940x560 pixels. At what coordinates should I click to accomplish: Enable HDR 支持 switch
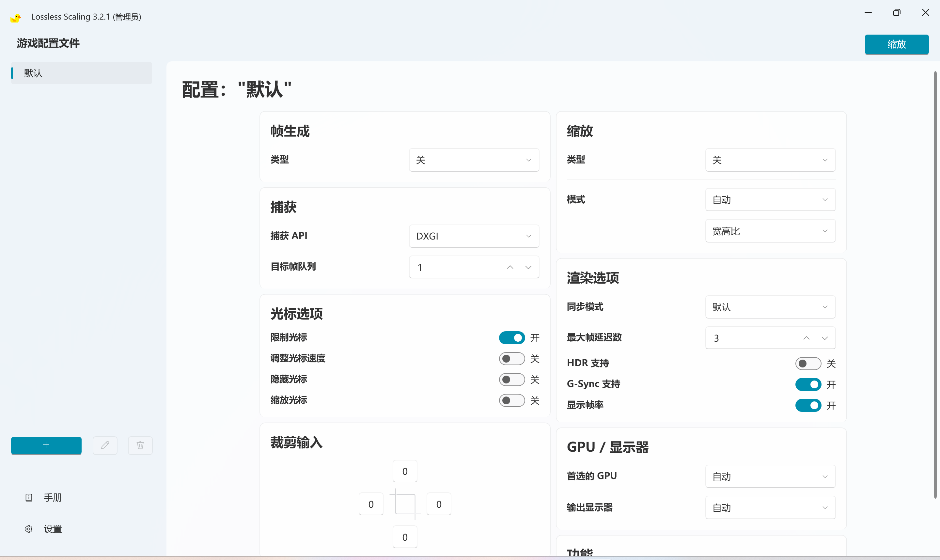(x=808, y=364)
